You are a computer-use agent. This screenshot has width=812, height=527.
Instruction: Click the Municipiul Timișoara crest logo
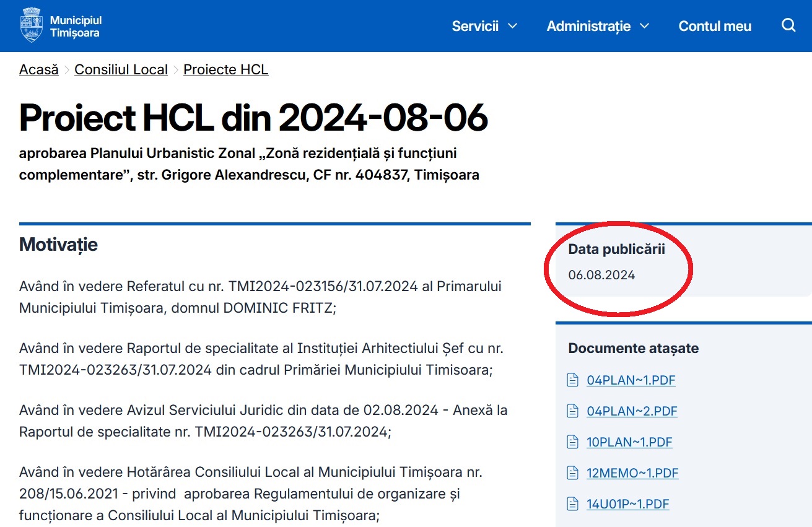pos(30,25)
